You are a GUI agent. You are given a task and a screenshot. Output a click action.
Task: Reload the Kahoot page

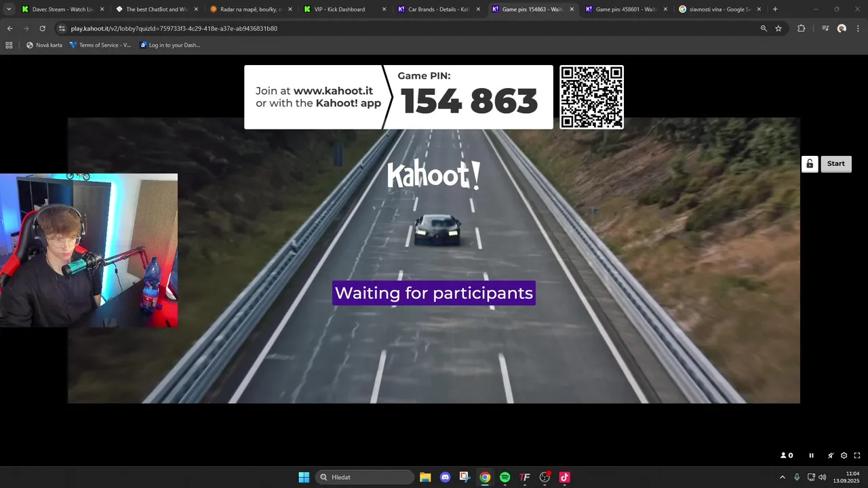point(42,28)
